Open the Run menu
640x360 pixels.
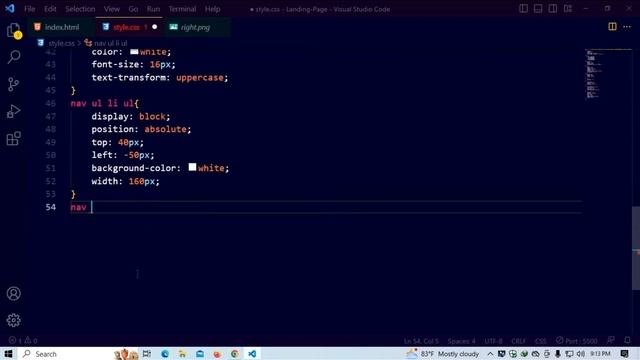pyautogui.click(x=153, y=9)
